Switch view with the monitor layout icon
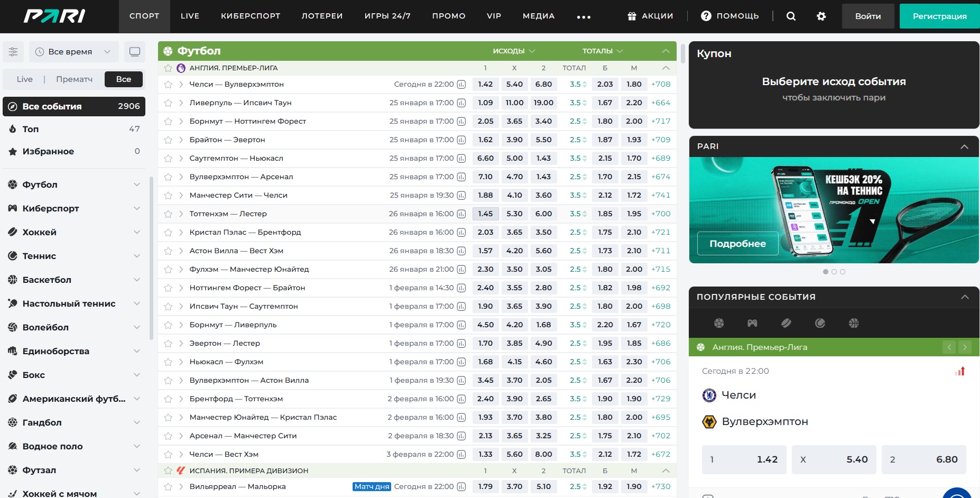Viewport: 980px width, 498px height. (x=135, y=52)
